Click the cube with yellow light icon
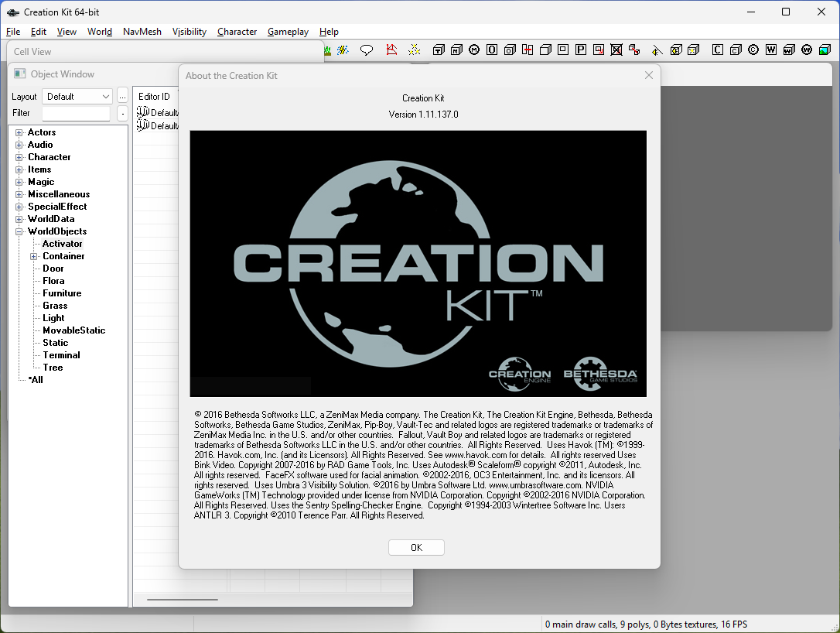840x633 pixels. 693,50
